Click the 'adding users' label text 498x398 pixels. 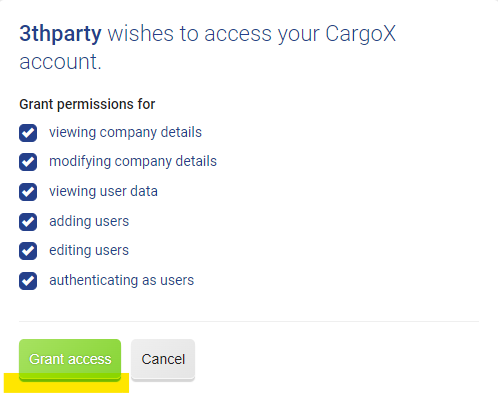pyautogui.click(x=89, y=221)
